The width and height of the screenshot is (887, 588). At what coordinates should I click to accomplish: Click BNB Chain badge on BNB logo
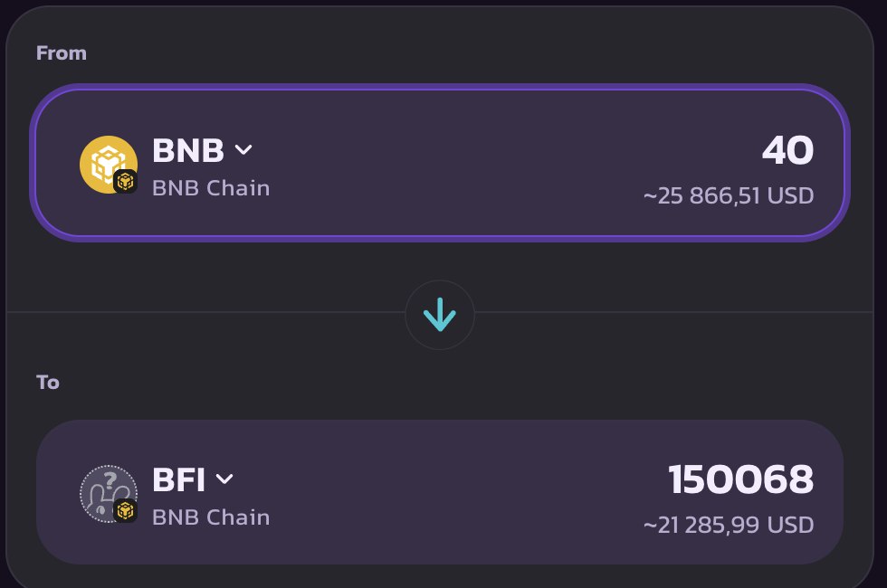click(125, 182)
